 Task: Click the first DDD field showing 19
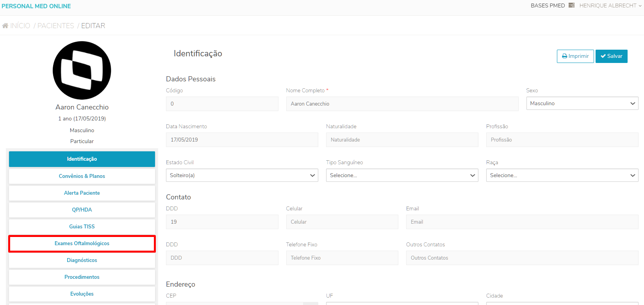click(x=222, y=222)
